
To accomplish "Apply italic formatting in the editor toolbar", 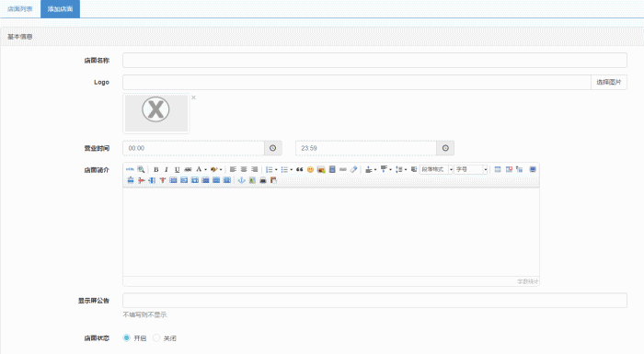I will [x=167, y=169].
